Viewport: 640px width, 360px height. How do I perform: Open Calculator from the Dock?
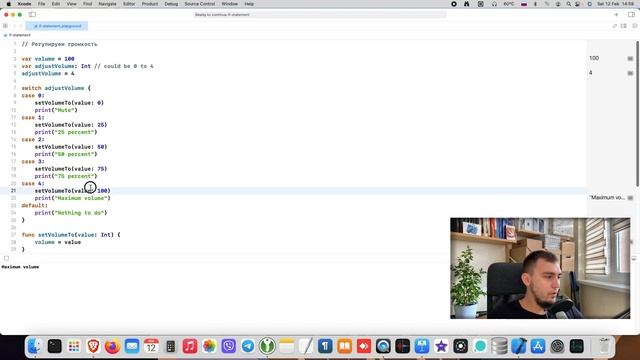tap(171, 347)
